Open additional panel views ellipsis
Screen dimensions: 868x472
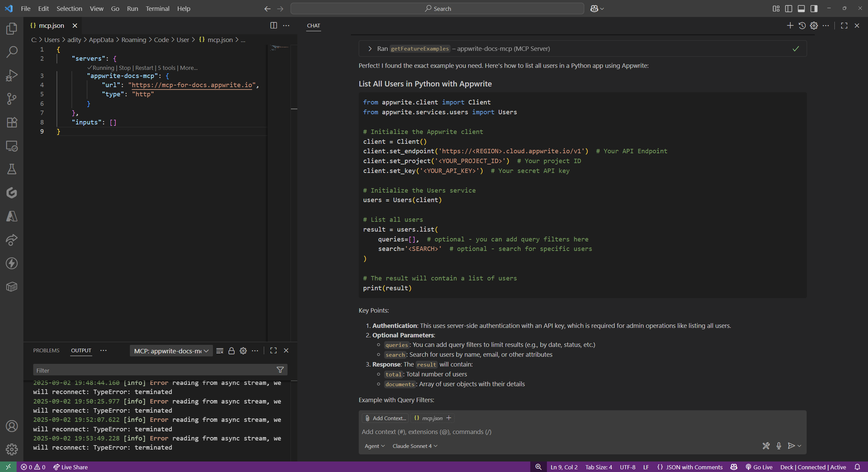[x=103, y=350]
